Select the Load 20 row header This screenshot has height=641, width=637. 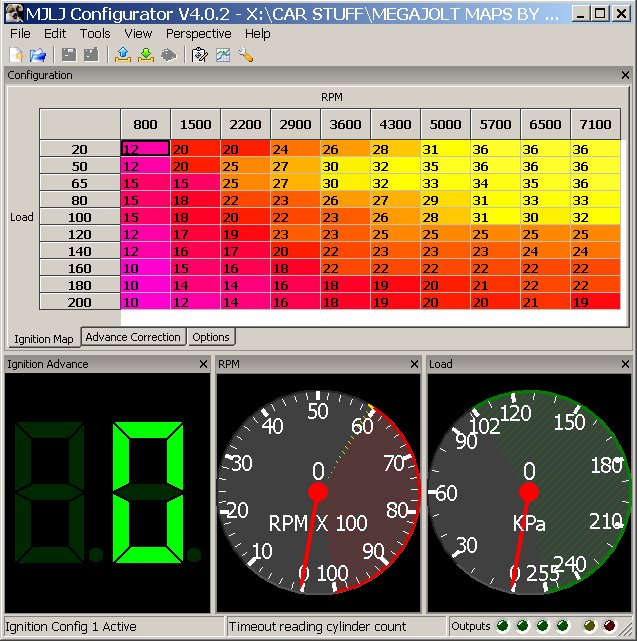click(x=80, y=149)
